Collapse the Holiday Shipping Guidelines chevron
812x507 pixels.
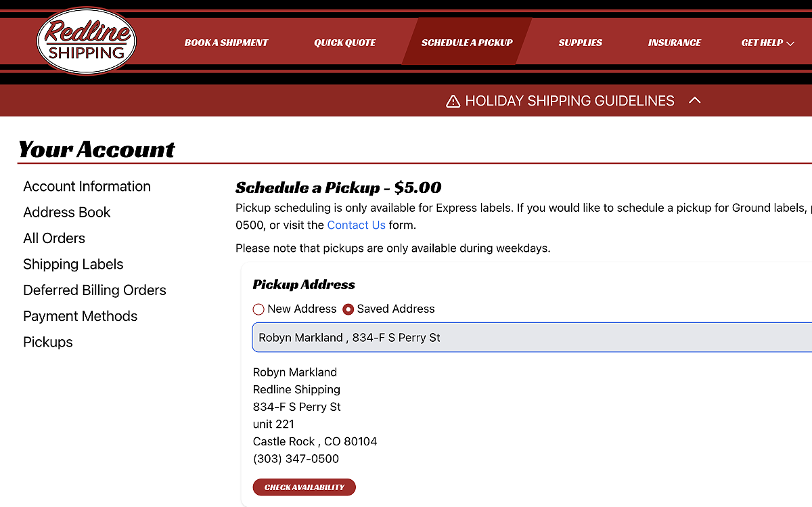[x=694, y=101]
